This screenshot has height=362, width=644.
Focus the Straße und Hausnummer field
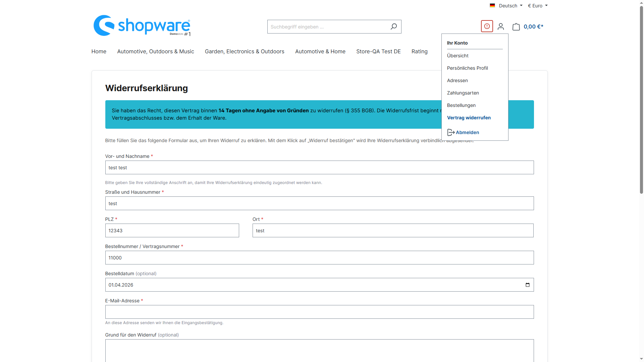(x=319, y=203)
